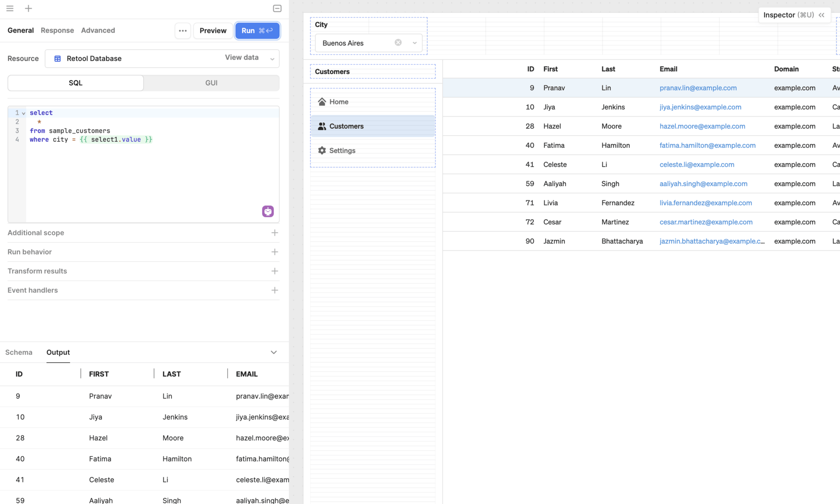Click the Home house icon
Screen dimensions: 840x504
(322, 102)
